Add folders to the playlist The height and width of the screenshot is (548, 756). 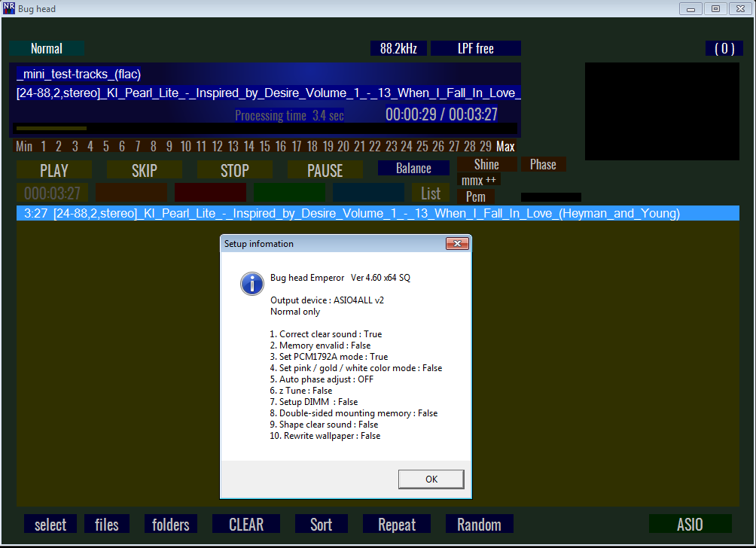pyautogui.click(x=171, y=524)
